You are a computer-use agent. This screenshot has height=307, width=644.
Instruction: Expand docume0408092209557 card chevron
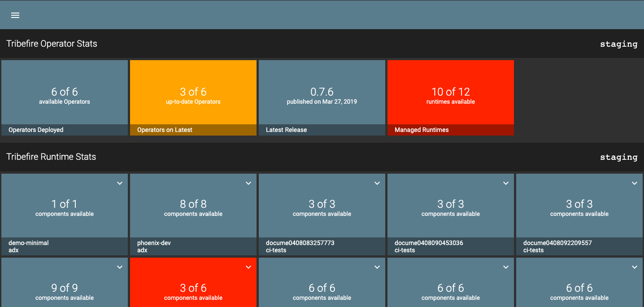635,183
